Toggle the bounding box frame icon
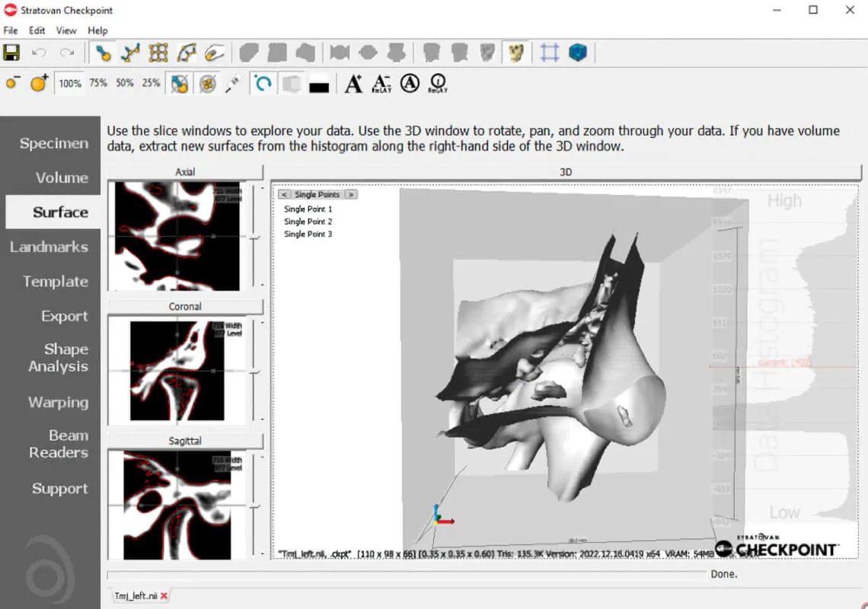Viewport: 868px width, 609px height. point(550,53)
